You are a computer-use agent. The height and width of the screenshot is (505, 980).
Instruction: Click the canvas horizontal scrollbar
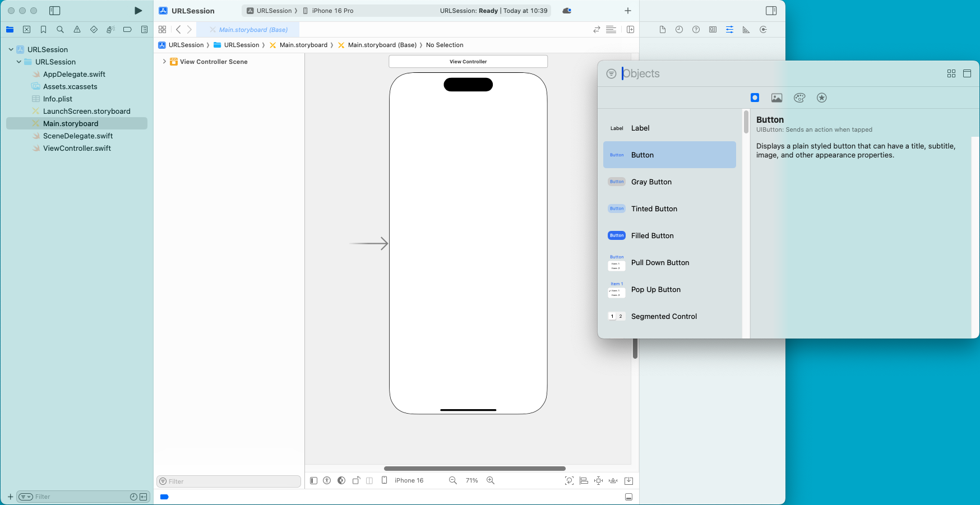point(474,469)
